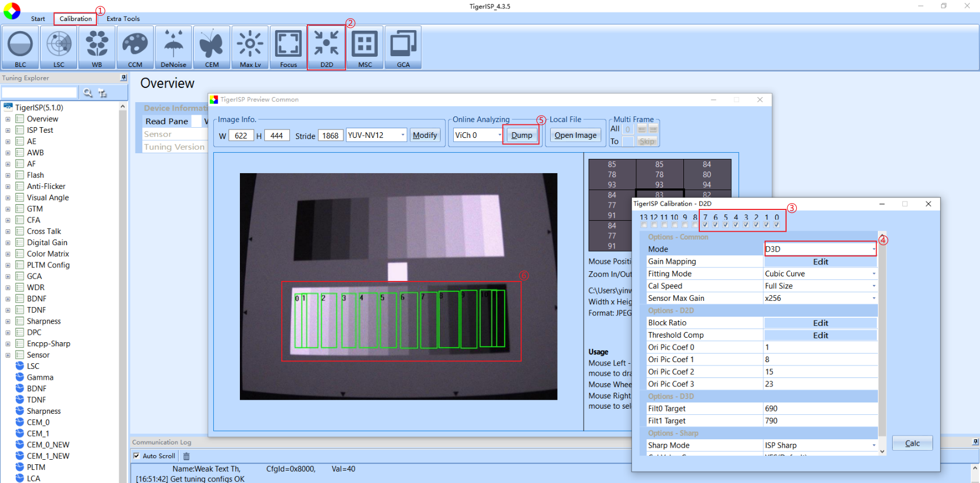Image resolution: width=980 pixels, height=483 pixels.
Task: Click the Filt0 Target value field
Action: tap(820, 409)
